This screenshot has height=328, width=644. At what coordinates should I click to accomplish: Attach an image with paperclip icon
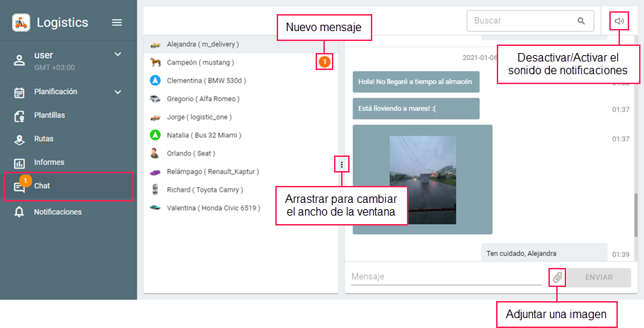click(x=558, y=278)
